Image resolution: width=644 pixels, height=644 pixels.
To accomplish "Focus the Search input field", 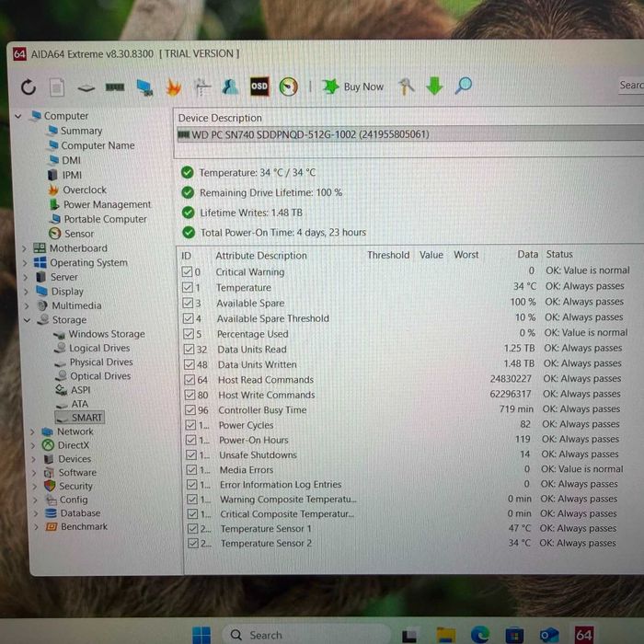I will click(631, 85).
